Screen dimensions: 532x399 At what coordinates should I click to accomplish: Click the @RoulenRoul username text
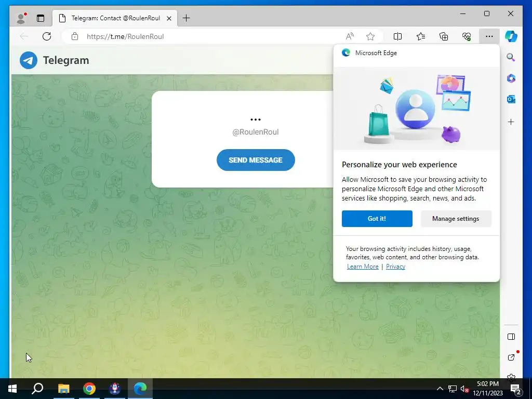coord(256,132)
